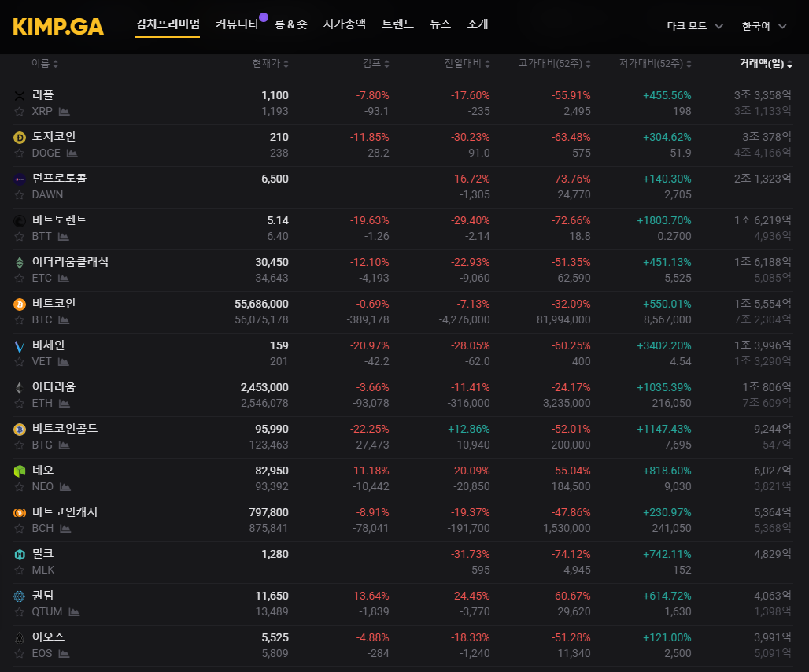Open the 비트코인캐시 coin name
809x672 pixels.
[x=65, y=512]
